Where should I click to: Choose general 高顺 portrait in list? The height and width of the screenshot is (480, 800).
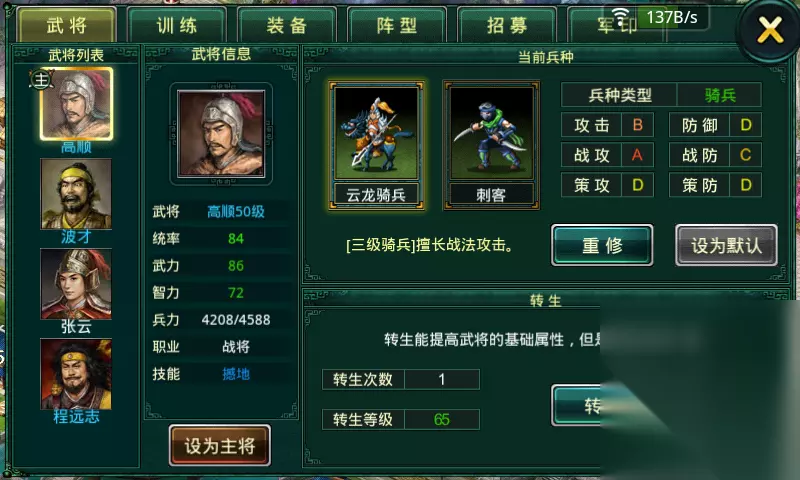[x=77, y=104]
